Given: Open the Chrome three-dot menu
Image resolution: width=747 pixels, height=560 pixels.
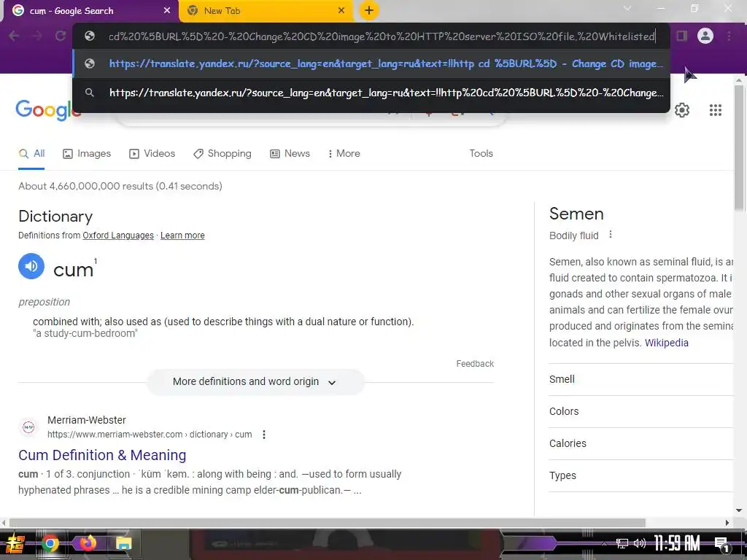Looking at the screenshot, I should point(729,36).
